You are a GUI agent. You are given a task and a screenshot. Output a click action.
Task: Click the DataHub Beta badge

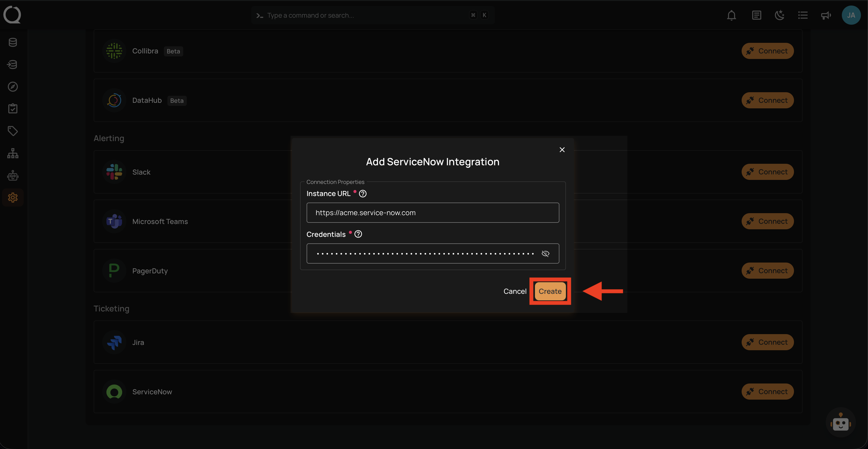tap(176, 101)
